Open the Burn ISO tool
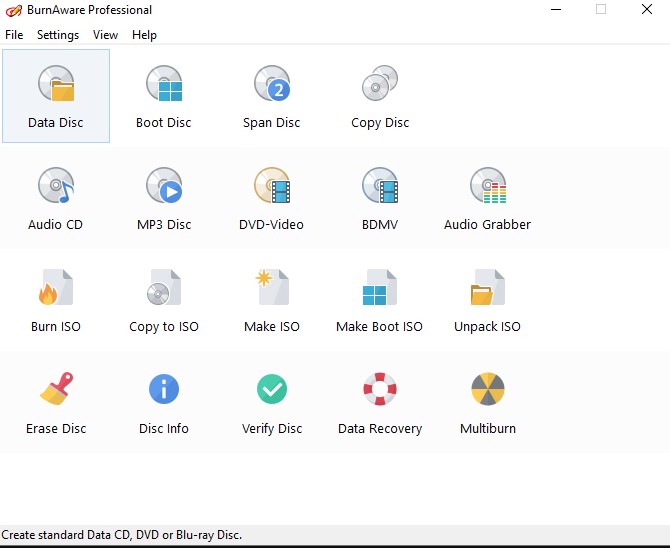Screen dimensions: 670x548 click(56, 289)
